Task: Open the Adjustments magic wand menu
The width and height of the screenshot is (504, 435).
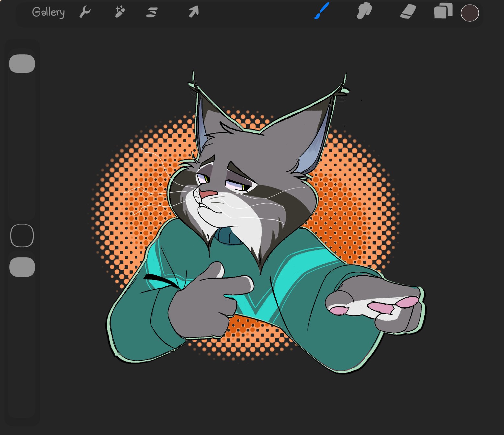Action: 120,12
